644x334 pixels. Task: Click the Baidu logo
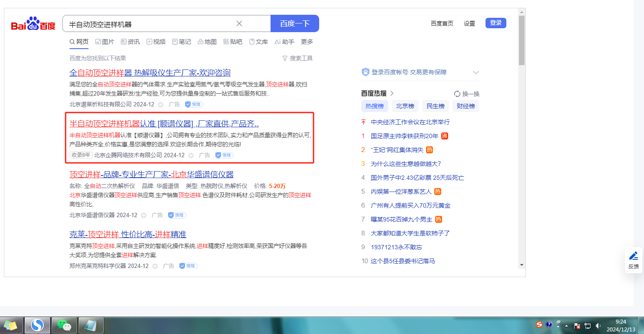point(33,24)
